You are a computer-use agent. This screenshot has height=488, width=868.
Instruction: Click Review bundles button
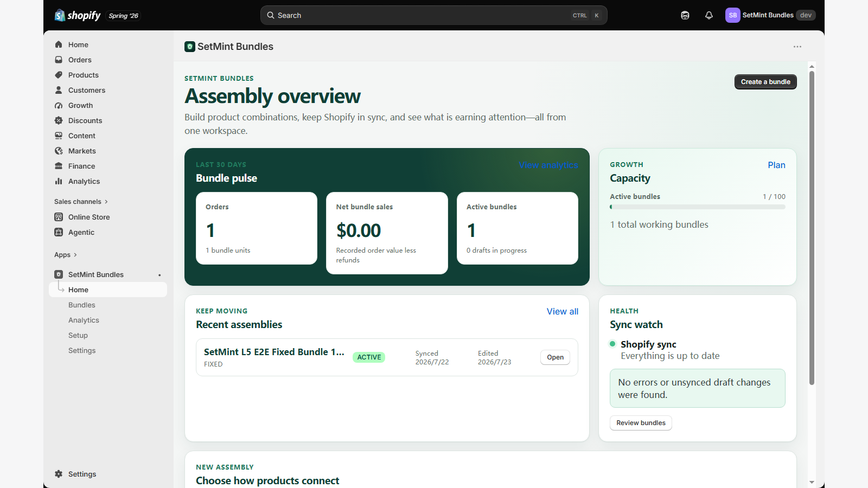(x=641, y=423)
